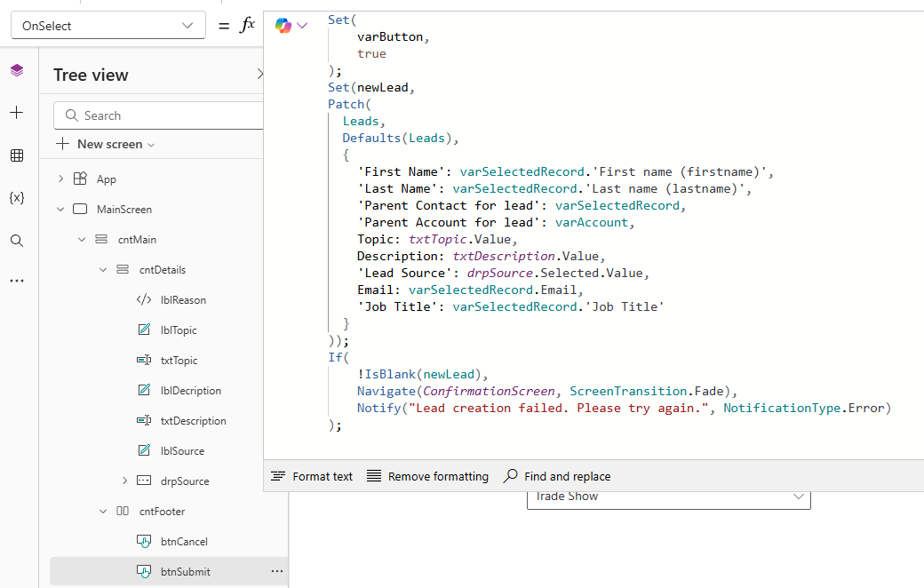Open Find and replace
This screenshot has width=924, height=588.
557,477
